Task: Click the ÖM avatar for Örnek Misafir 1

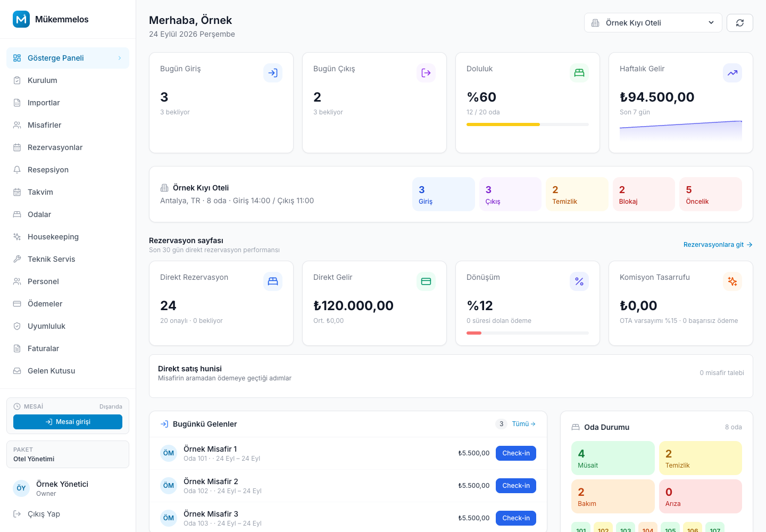Action: tap(169, 453)
